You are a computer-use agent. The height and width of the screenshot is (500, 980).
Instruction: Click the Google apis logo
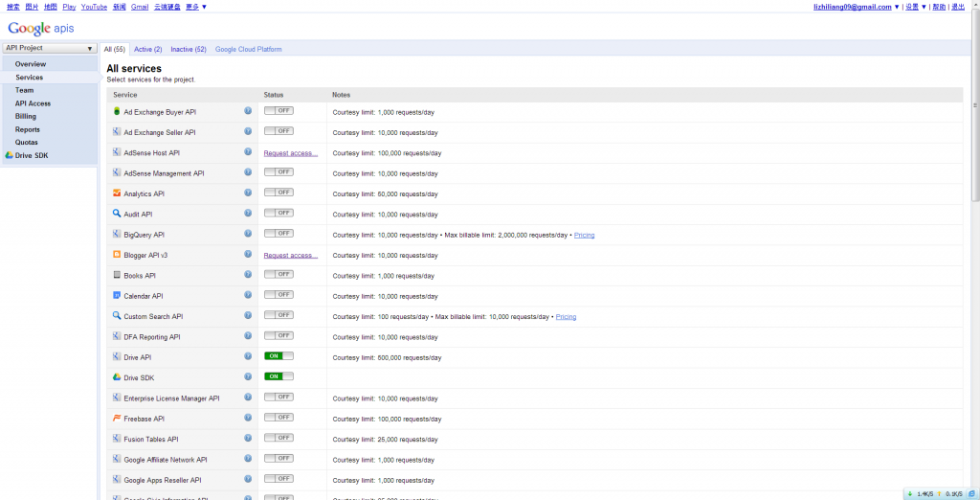point(40,28)
